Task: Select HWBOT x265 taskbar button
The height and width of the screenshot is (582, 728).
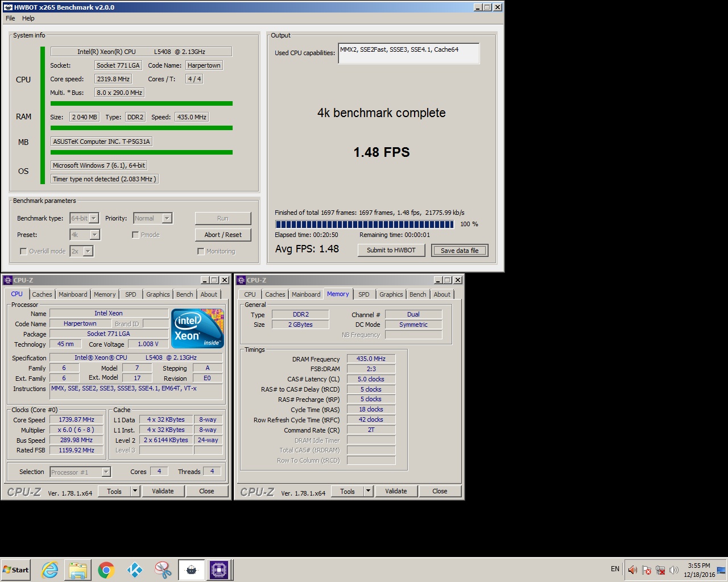Action: (191, 569)
